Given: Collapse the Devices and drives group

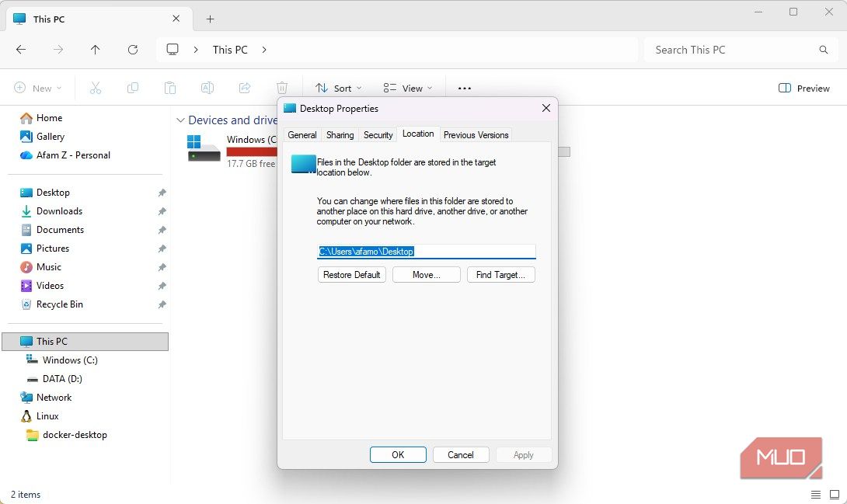Looking at the screenshot, I should pyautogui.click(x=180, y=120).
